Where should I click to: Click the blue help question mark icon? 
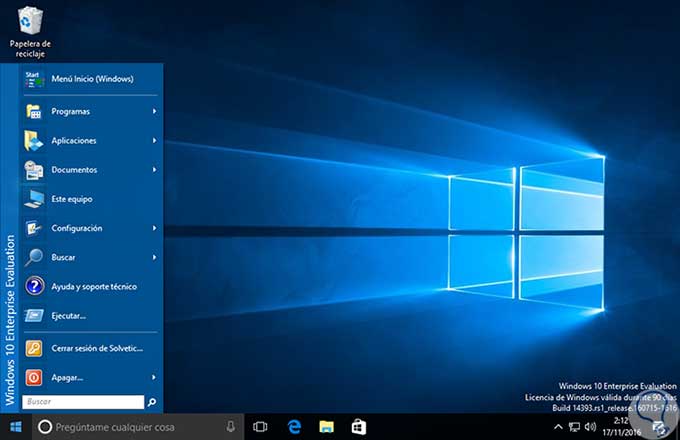34,286
